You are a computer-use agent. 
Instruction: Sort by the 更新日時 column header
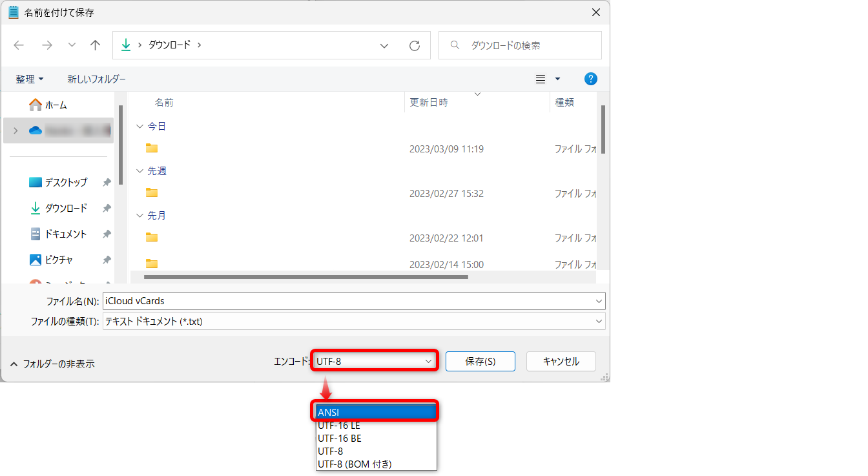[429, 102]
